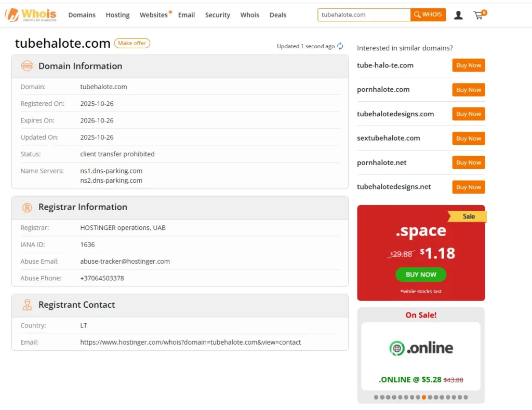Click the abuse phone +37064503378

tap(102, 278)
